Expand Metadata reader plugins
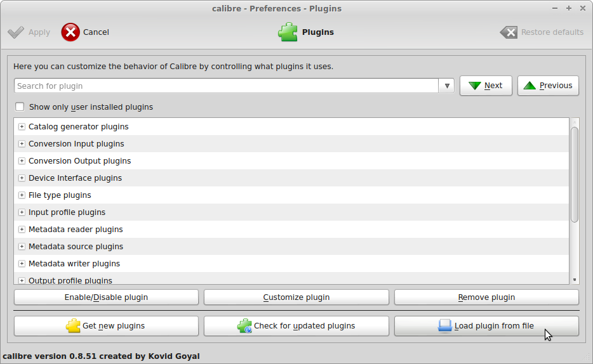 (22, 229)
